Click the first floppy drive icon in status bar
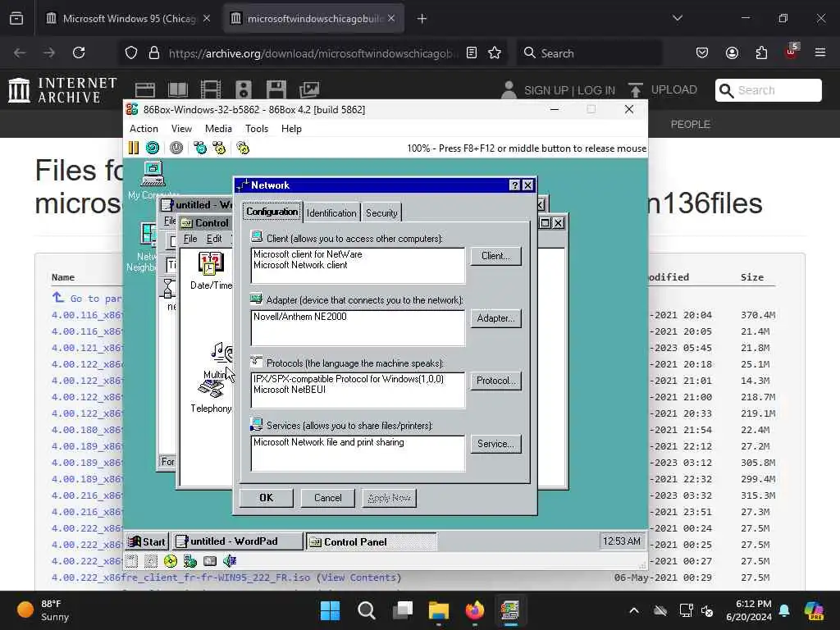This screenshot has height=630, width=840. (x=132, y=561)
